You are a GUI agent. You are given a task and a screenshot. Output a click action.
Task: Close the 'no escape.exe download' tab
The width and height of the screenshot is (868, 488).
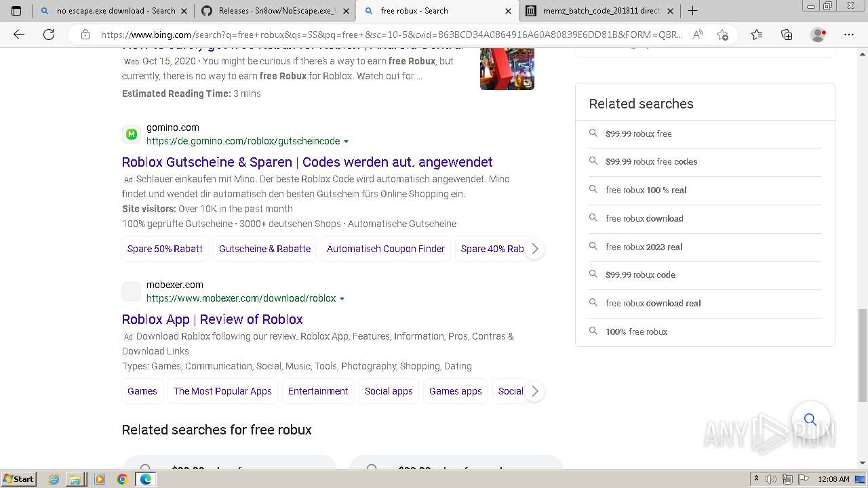click(184, 11)
